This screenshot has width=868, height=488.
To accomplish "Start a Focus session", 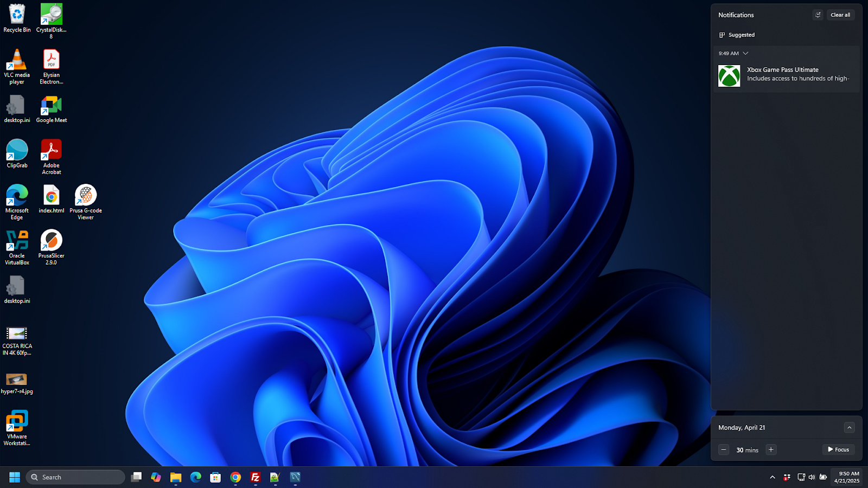I will coord(838,450).
